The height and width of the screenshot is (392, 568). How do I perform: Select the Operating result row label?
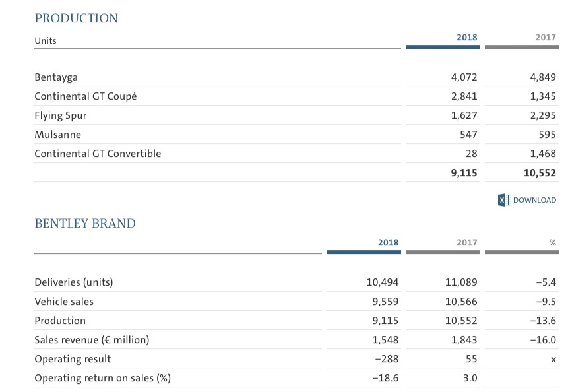click(74, 358)
